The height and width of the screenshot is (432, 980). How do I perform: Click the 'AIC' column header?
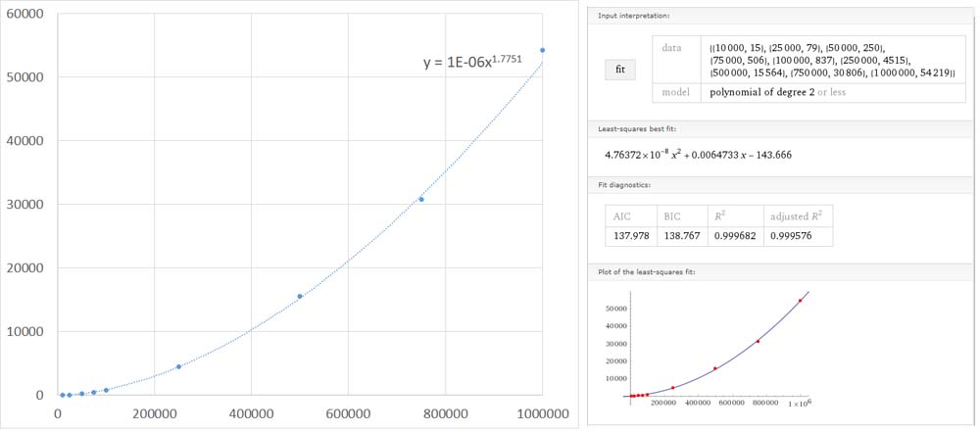click(x=622, y=216)
